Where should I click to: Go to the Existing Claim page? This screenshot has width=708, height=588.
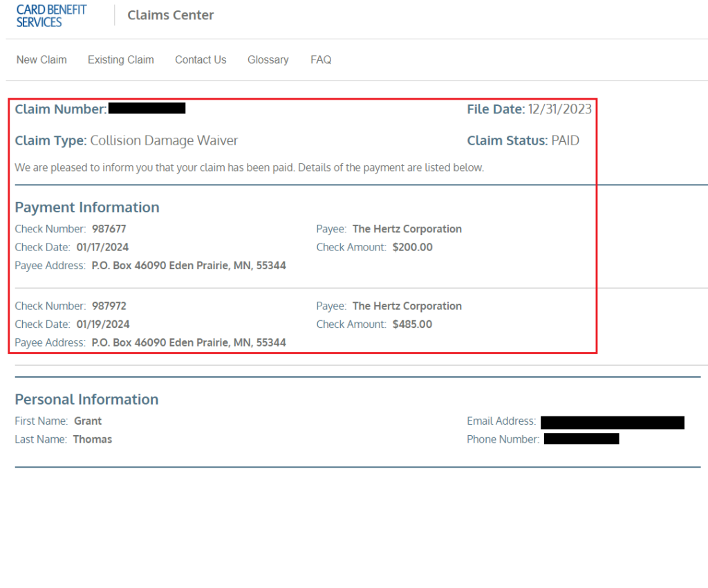[120, 59]
